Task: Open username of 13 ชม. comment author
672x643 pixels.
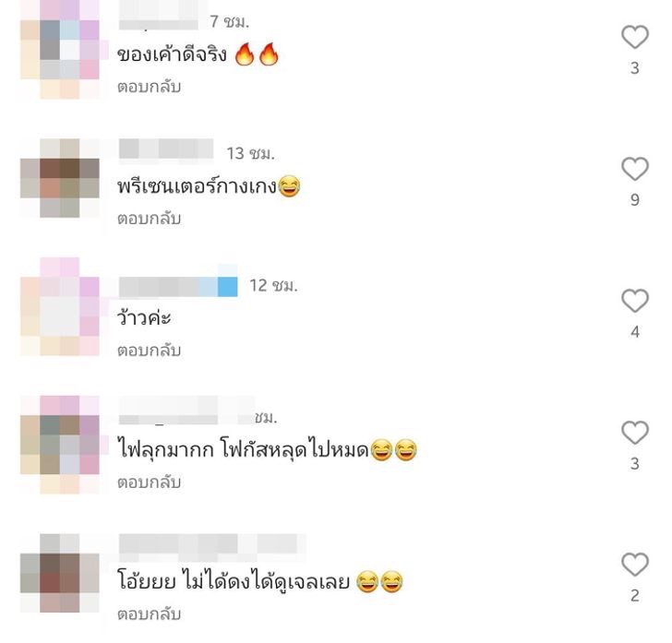Action: tap(166, 150)
